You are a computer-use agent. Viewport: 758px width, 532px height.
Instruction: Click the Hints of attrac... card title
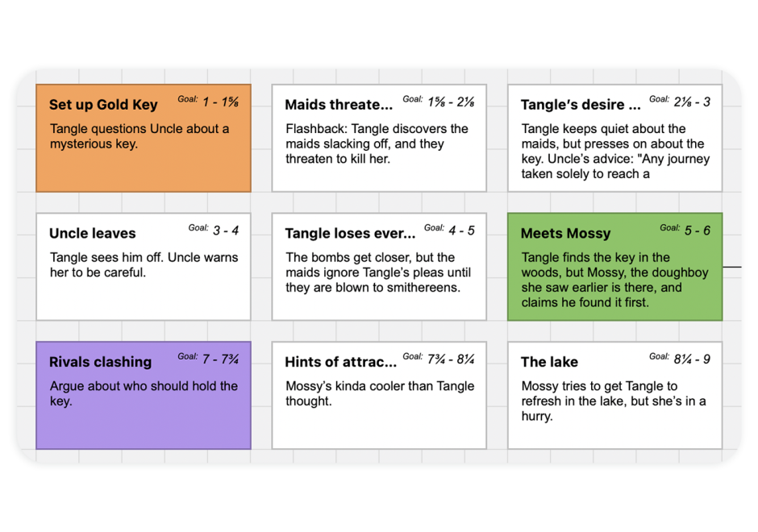pos(340,363)
